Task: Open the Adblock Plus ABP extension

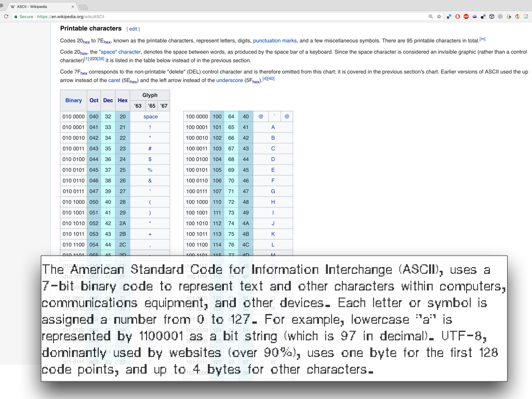Action: 466,16
